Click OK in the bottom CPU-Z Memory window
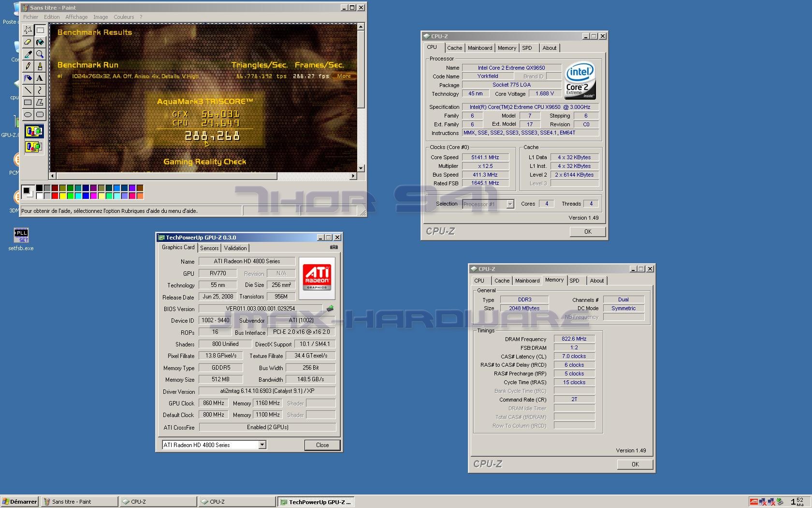Screen dimensions: 812x508 [635, 464]
